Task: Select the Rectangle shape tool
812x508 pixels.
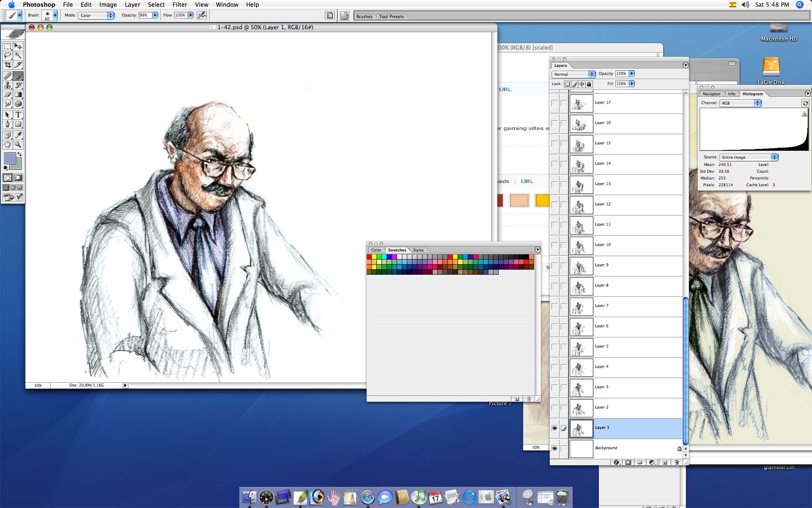Action: coord(18,124)
